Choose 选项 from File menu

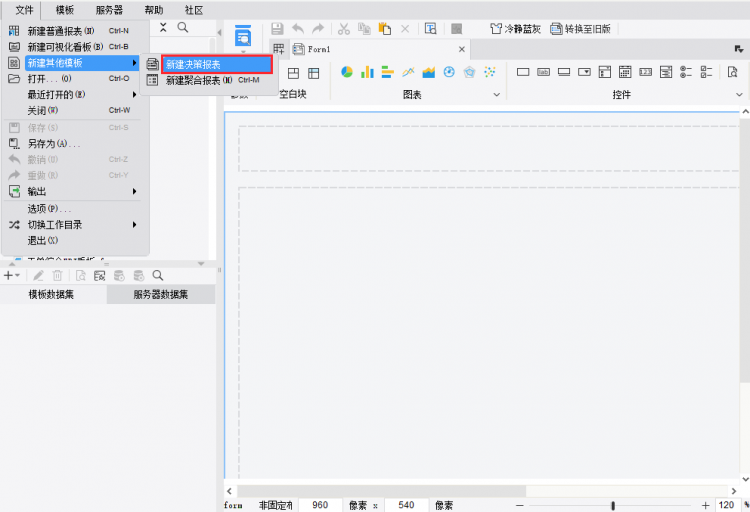pos(72,209)
